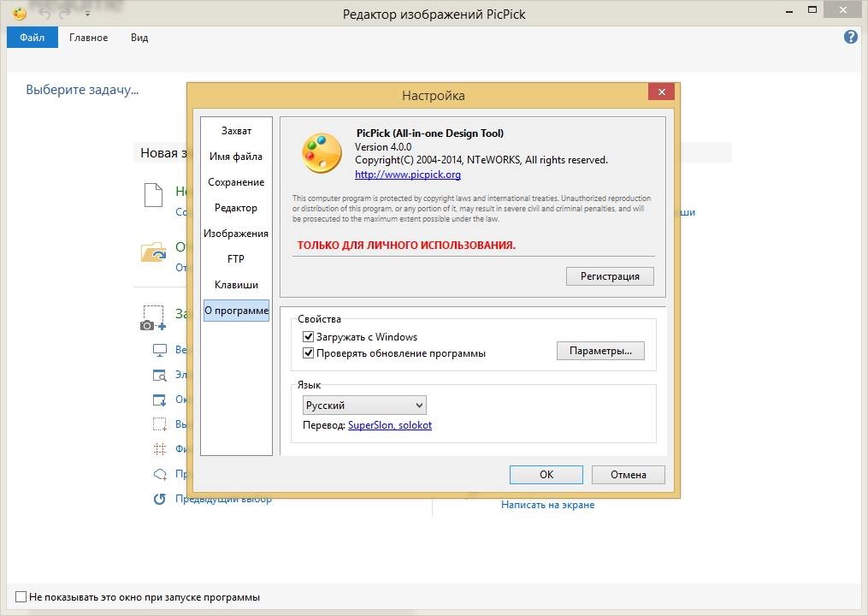Click the Регистрация button

(610, 276)
